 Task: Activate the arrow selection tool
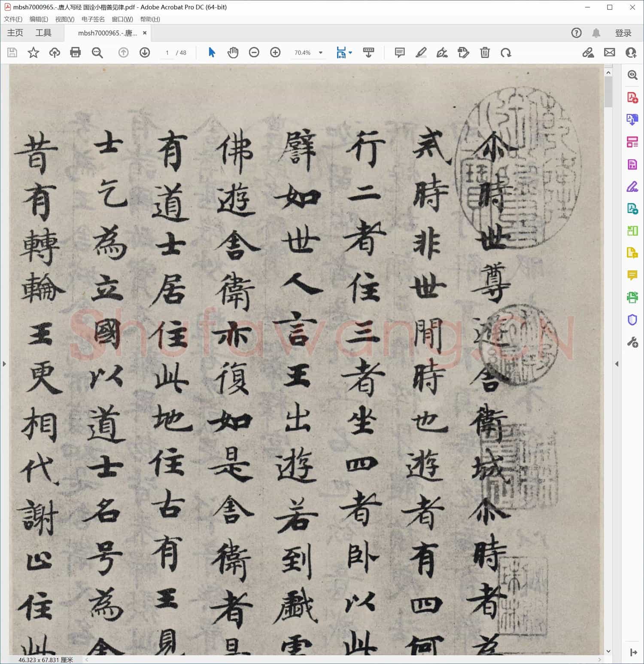click(x=212, y=52)
